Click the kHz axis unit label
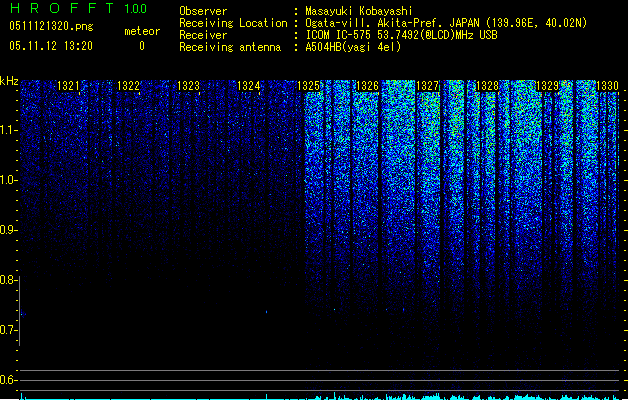629x400 pixels. (9, 81)
